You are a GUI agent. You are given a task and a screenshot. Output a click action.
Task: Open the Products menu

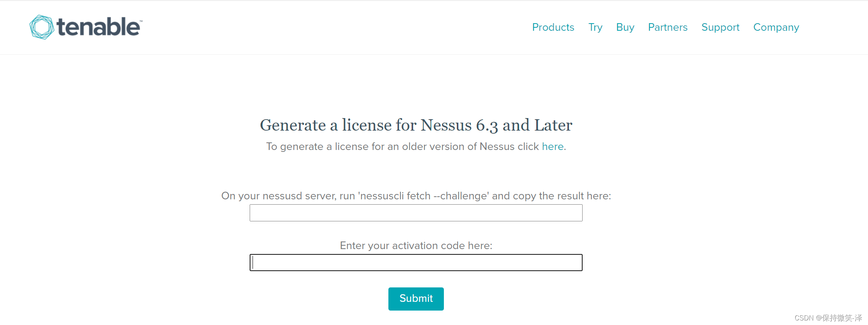pos(553,27)
